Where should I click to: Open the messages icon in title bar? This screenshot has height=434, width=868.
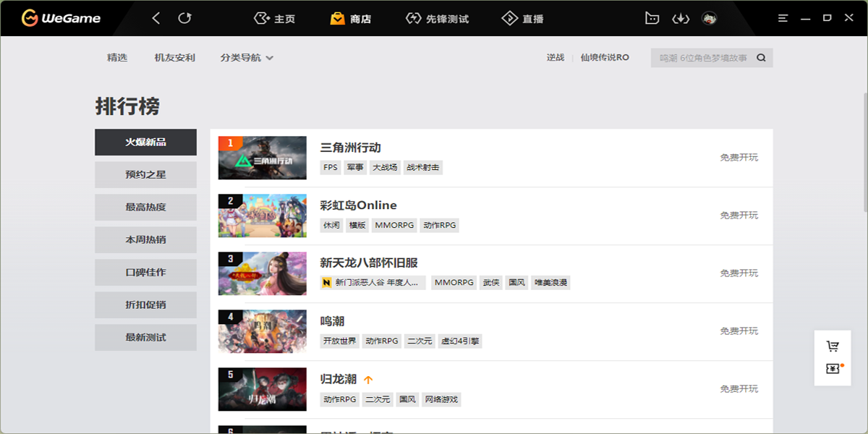pos(652,18)
